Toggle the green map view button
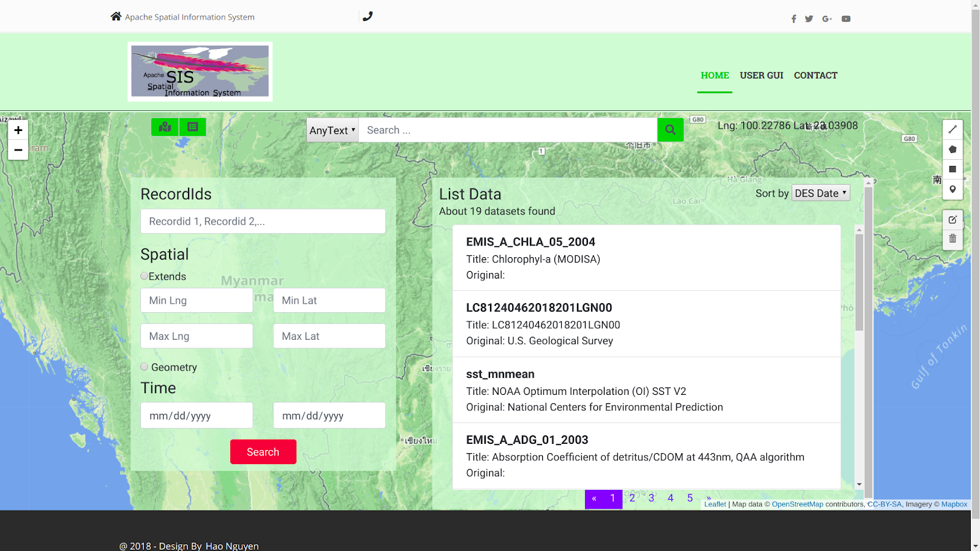The image size is (980, 551). point(165,127)
